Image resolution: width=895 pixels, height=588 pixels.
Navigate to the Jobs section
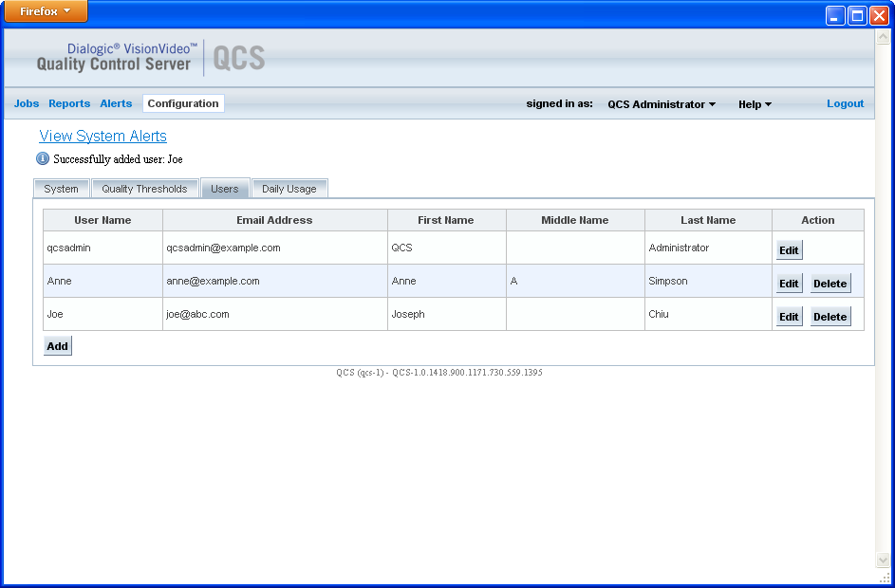(x=26, y=103)
